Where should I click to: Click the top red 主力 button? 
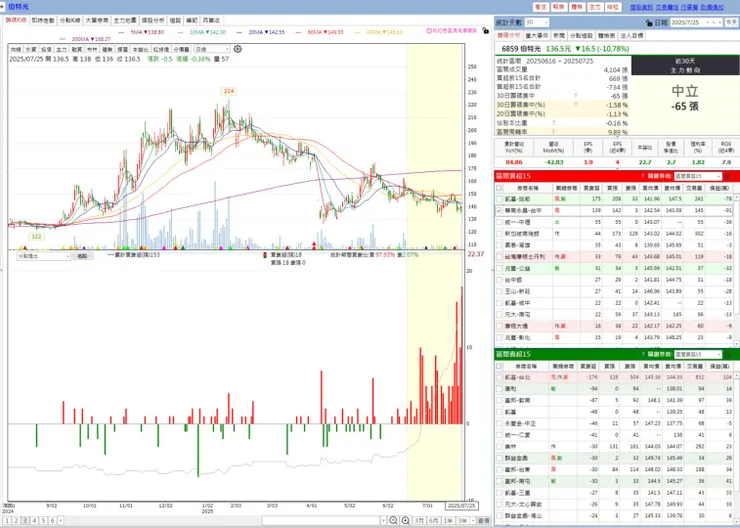[595, 7]
